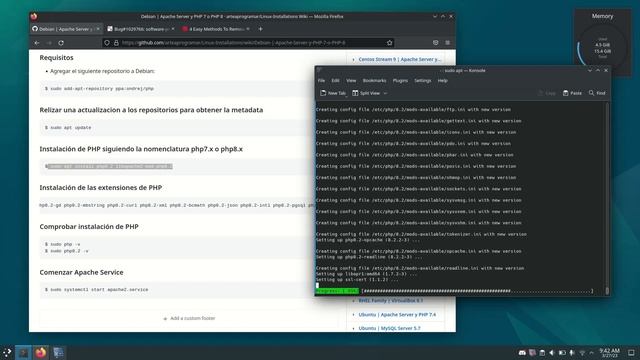Open Ubuntu | MySQL Server 5.7 link
The width and height of the screenshot is (640, 360).
pyautogui.click(x=389, y=328)
